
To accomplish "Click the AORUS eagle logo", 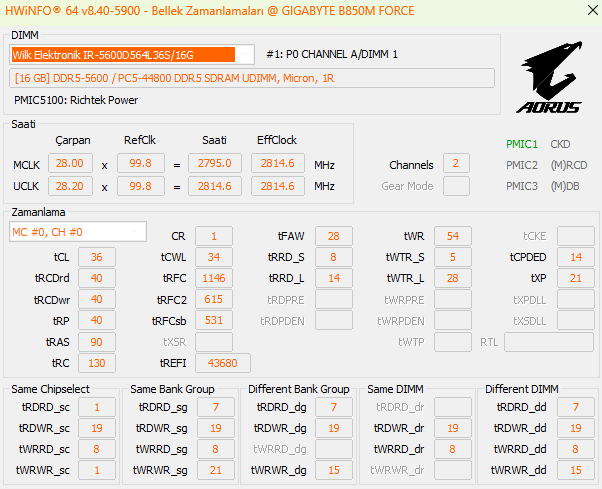I will pyautogui.click(x=550, y=77).
